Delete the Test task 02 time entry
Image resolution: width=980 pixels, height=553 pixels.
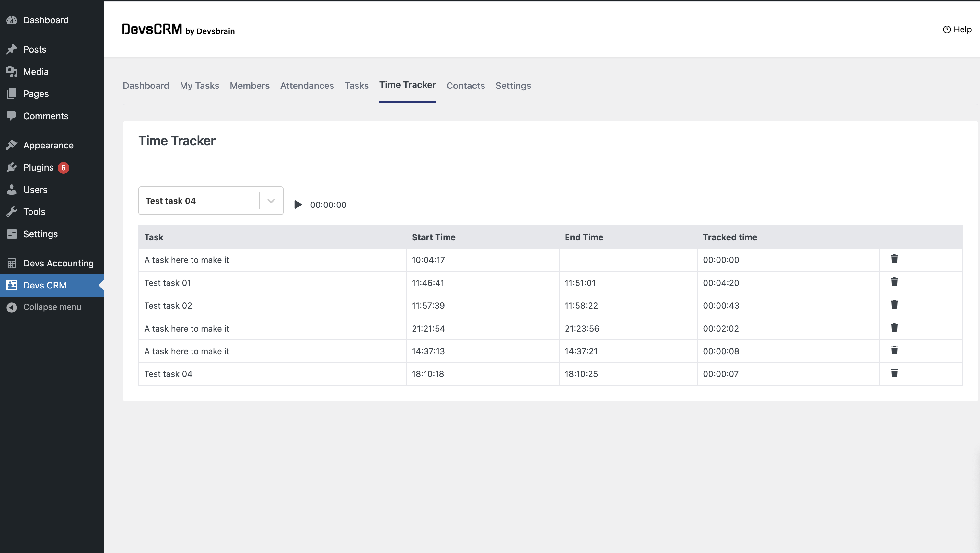(894, 305)
